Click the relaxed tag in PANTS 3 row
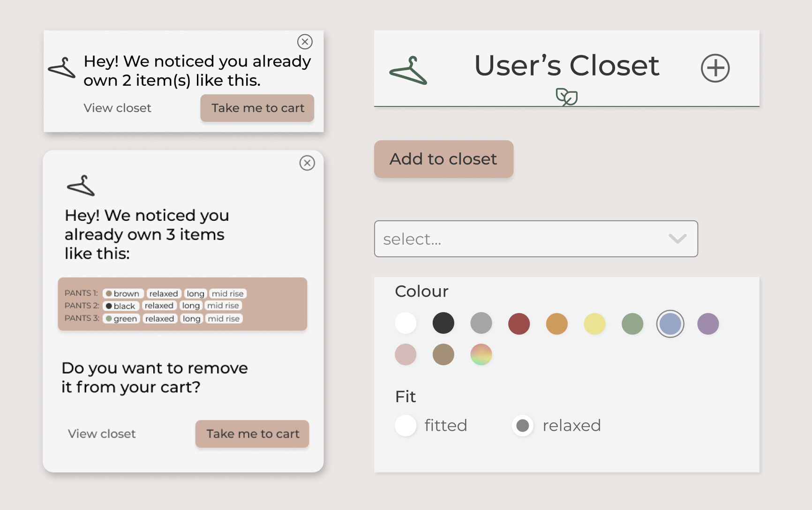The image size is (812, 510). point(160,319)
